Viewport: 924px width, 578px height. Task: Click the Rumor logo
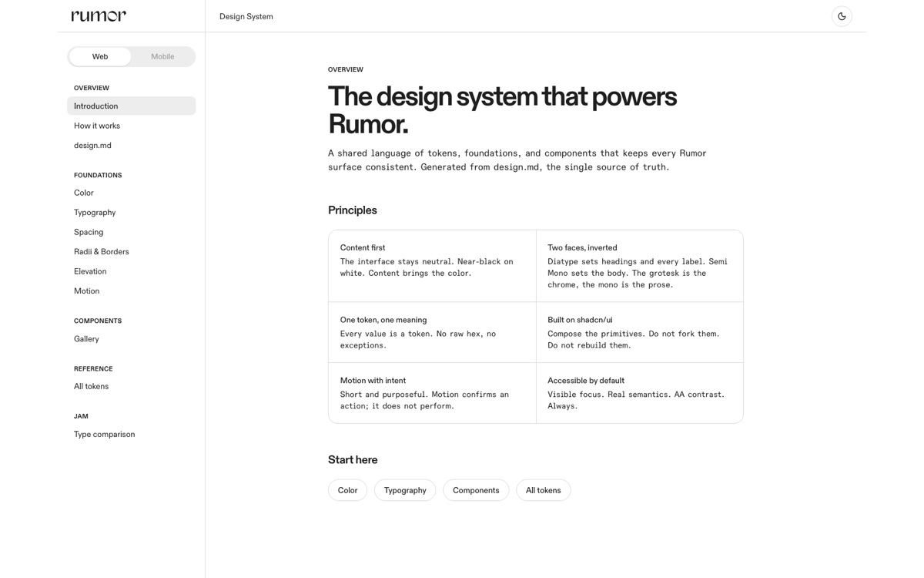click(x=99, y=15)
